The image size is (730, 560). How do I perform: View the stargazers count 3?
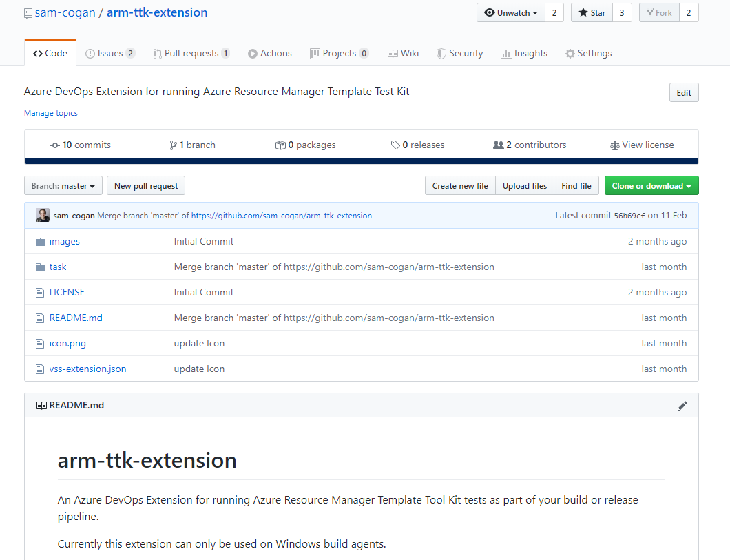(622, 13)
